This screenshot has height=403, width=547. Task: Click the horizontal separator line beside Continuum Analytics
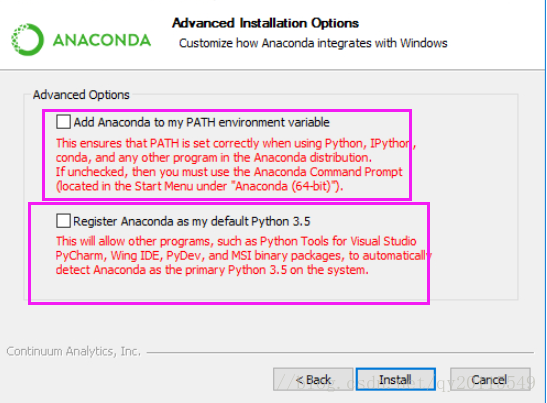pyautogui.click(x=340, y=352)
